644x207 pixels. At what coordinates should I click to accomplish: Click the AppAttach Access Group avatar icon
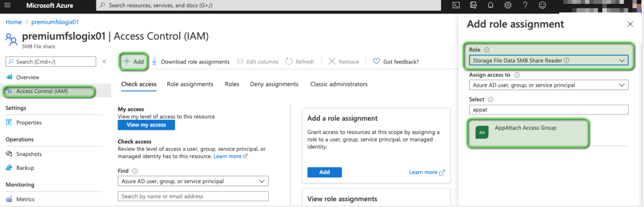pos(482,132)
